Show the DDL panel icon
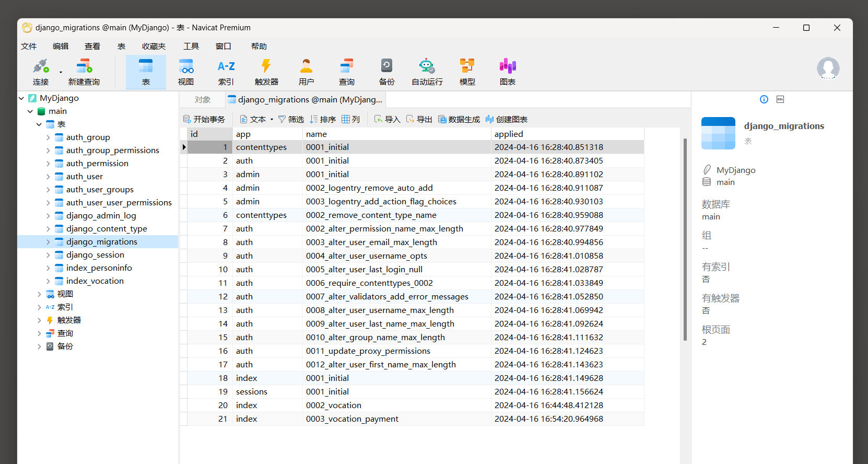The width and height of the screenshot is (868, 464). [x=780, y=99]
